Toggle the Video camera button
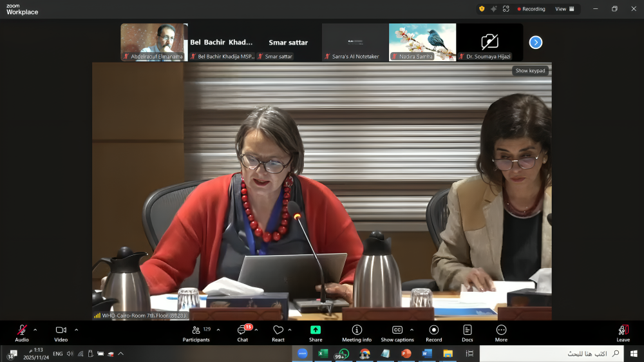 pyautogui.click(x=61, y=333)
